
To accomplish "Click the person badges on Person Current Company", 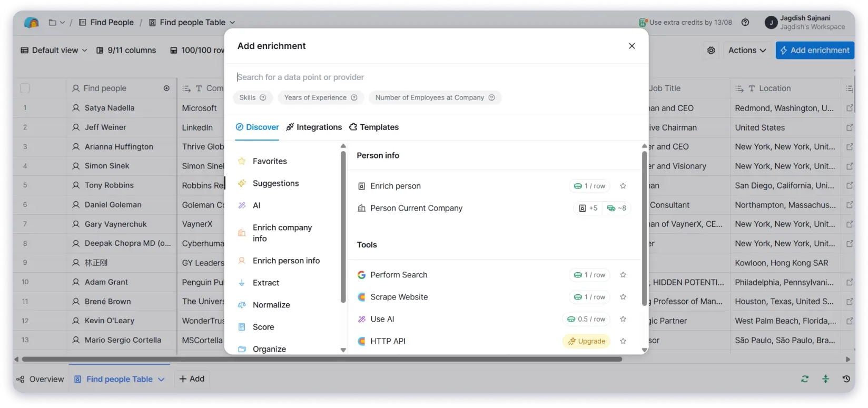I will pyautogui.click(x=588, y=208).
